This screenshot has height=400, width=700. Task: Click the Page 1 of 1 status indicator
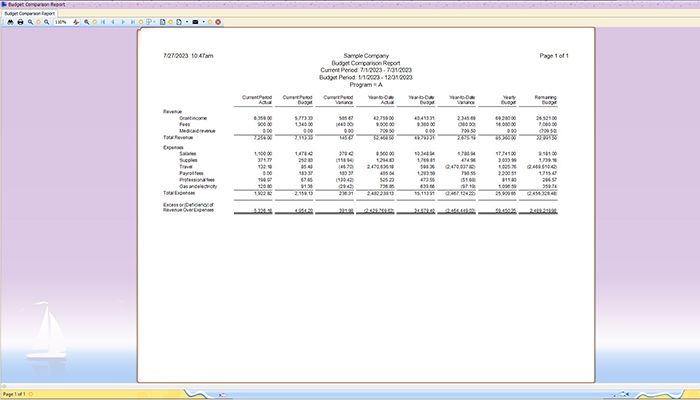[14, 394]
